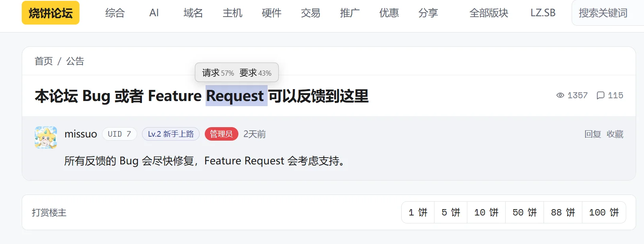Image resolution: width=644 pixels, height=244 pixels.
Task: Open 全部版块 list
Action: click(x=489, y=13)
